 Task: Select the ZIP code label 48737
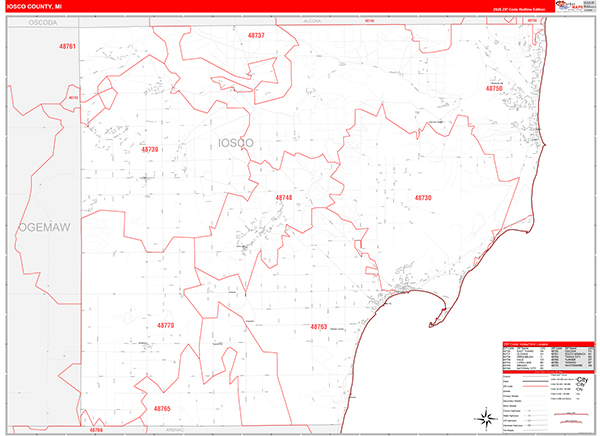point(256,35)
